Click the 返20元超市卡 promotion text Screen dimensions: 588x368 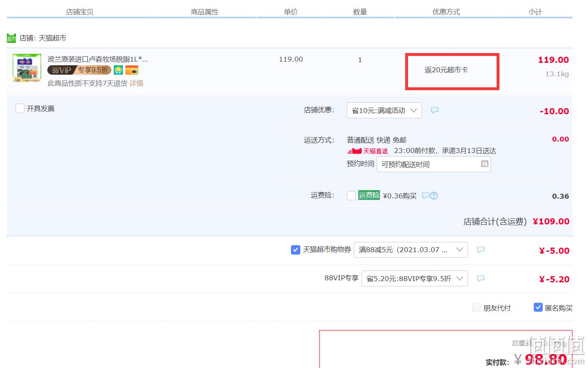tap(446, 70)
